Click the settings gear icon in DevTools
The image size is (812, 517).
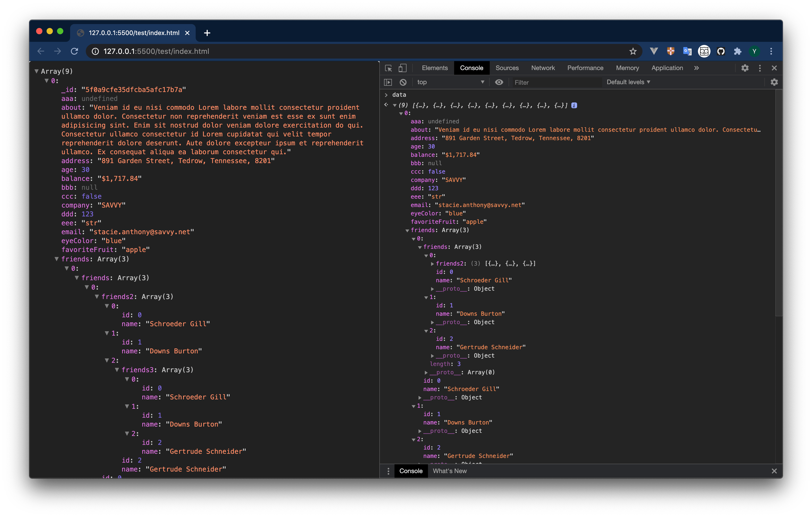coord(745,68)
